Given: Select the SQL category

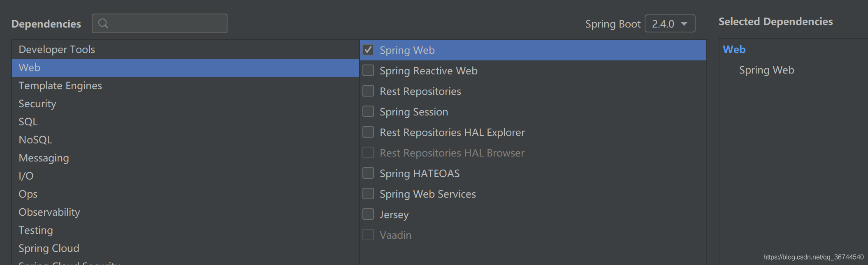Looking at the screenshot, I should pyautogui.click(x=28, y=122).
